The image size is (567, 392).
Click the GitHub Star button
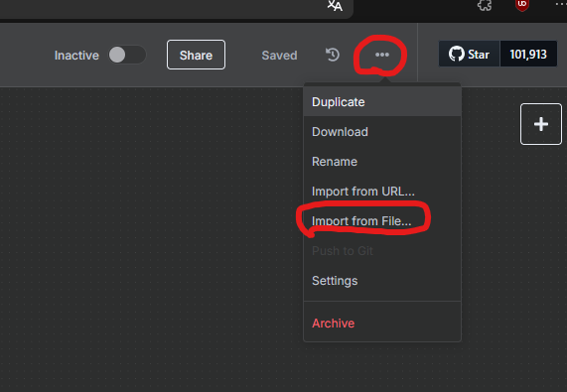coord(469,55)
